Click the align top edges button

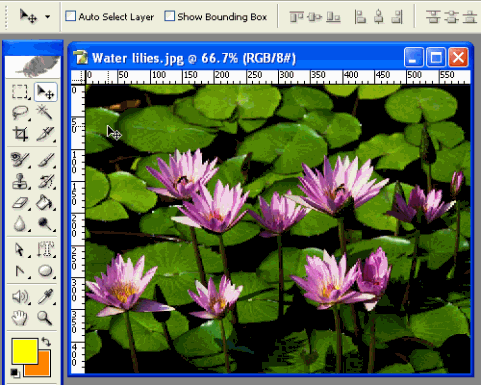pos(296,17)
